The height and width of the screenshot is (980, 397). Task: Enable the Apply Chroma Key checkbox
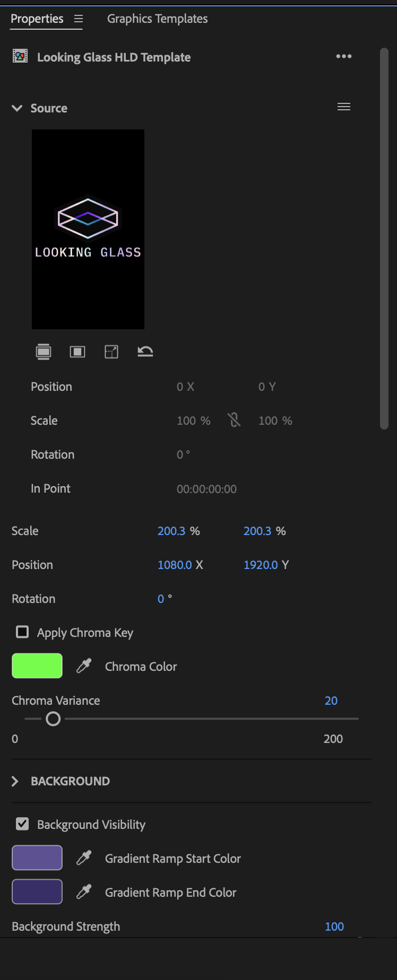pyautogui.click(x=22, y=632)
